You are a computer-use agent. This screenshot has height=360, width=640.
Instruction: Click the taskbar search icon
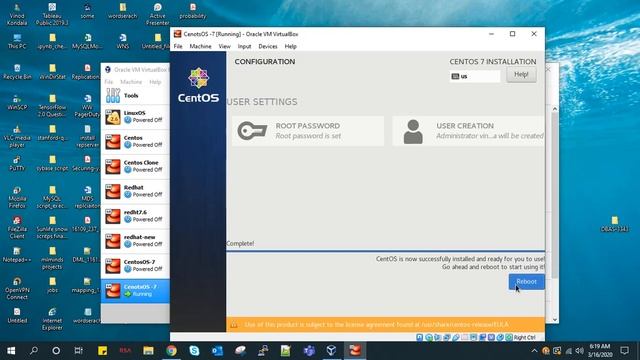click(x=34, y=351)
